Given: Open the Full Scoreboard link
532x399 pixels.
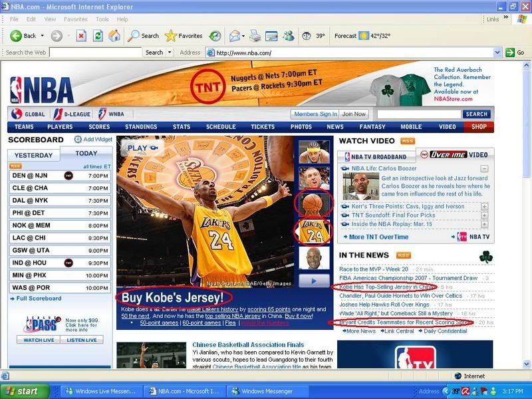Looking at the screenshot, I should [39, 299].
